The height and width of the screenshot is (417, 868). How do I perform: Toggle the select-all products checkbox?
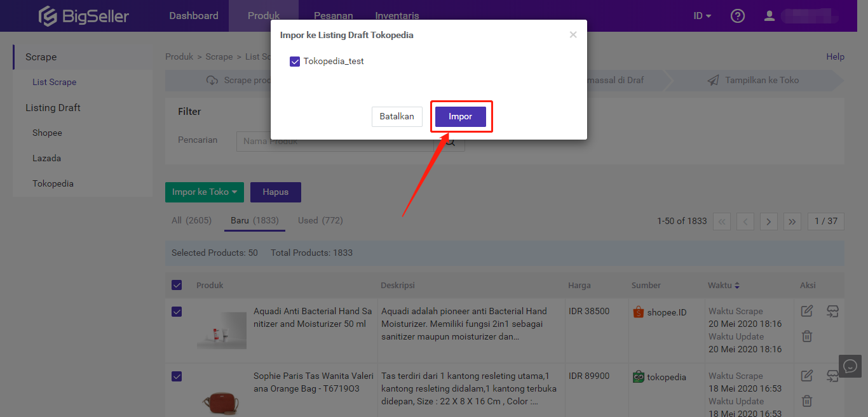coord(177,286)
